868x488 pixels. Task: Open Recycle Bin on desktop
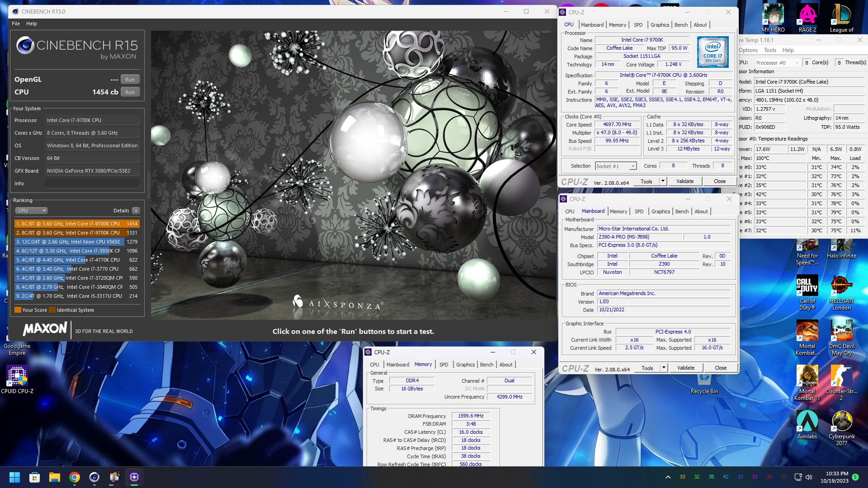pyautogui.click(x=704, y=383)
